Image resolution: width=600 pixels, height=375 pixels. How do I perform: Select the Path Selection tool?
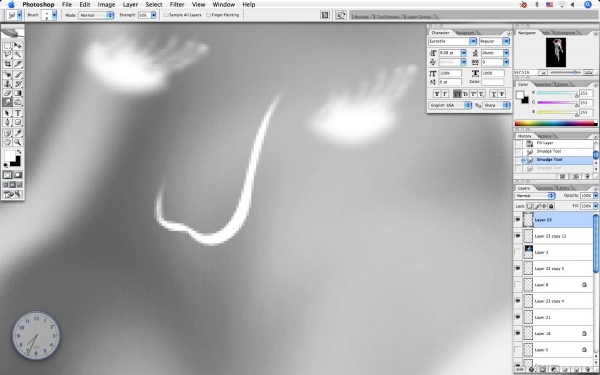coord(7,113)
